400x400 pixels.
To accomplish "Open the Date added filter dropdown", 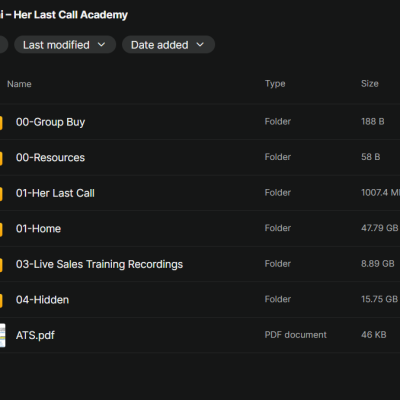I will pos(168,45).
